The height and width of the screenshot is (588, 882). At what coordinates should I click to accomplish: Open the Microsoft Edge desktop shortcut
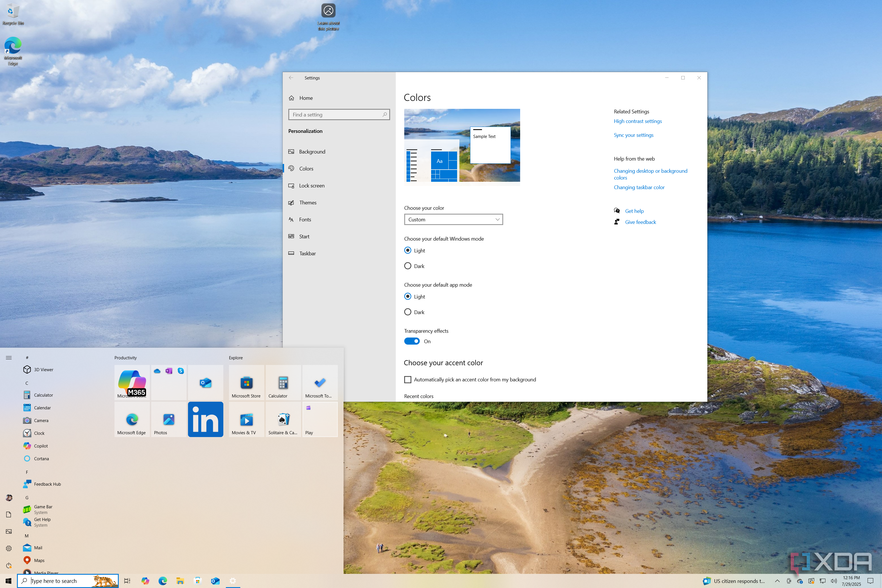[x=13, y=51]
